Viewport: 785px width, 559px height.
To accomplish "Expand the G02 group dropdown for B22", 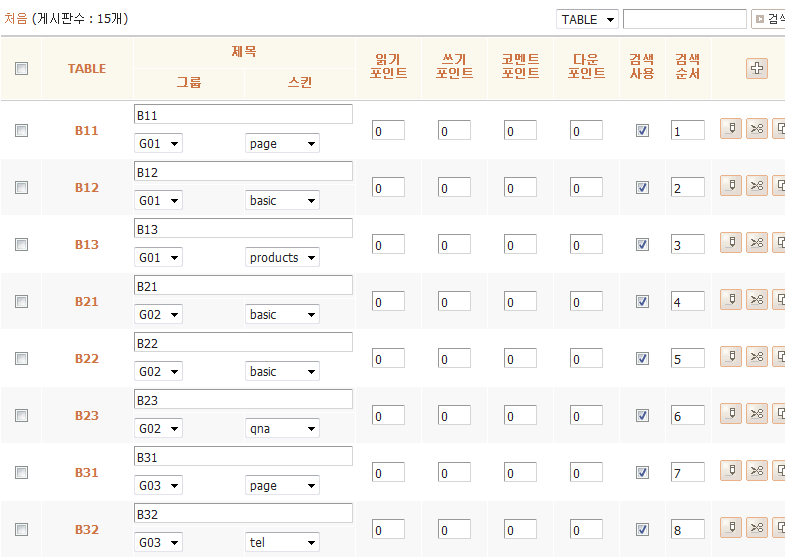I will tap(159, 372).
